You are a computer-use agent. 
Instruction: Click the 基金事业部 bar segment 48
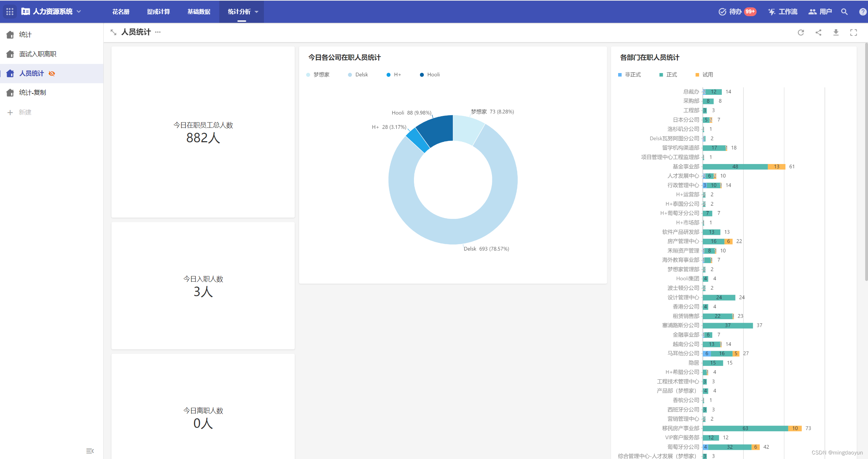[x=735, y=166]
